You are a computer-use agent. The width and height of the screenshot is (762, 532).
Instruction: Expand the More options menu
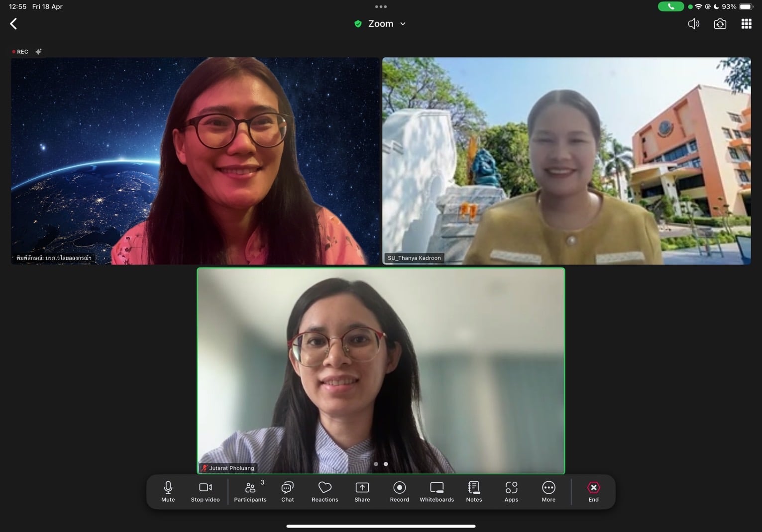click(548, 491)
